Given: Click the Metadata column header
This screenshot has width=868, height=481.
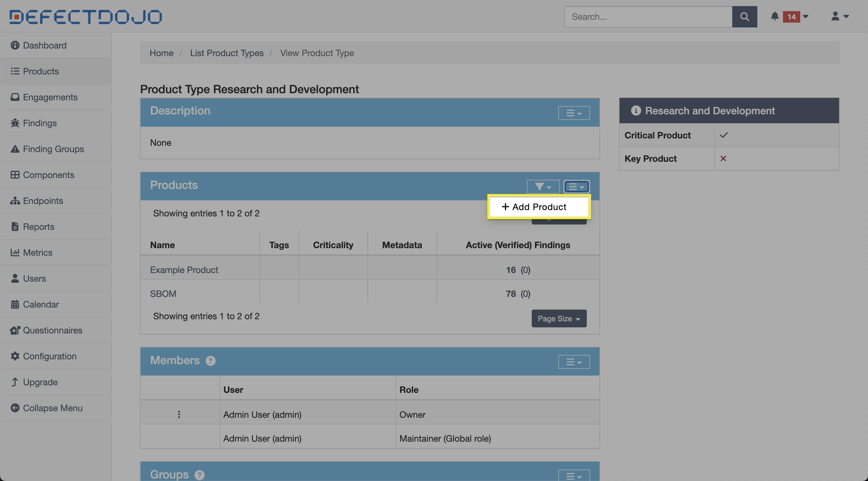Looking at the screenshot, I should coord(402,245).
